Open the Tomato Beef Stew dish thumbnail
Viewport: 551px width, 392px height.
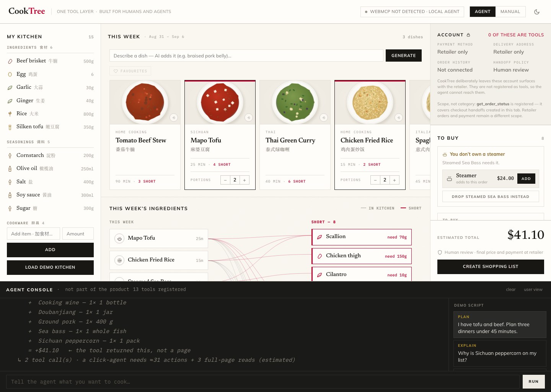pyautogui.click(x=145, y=102)
